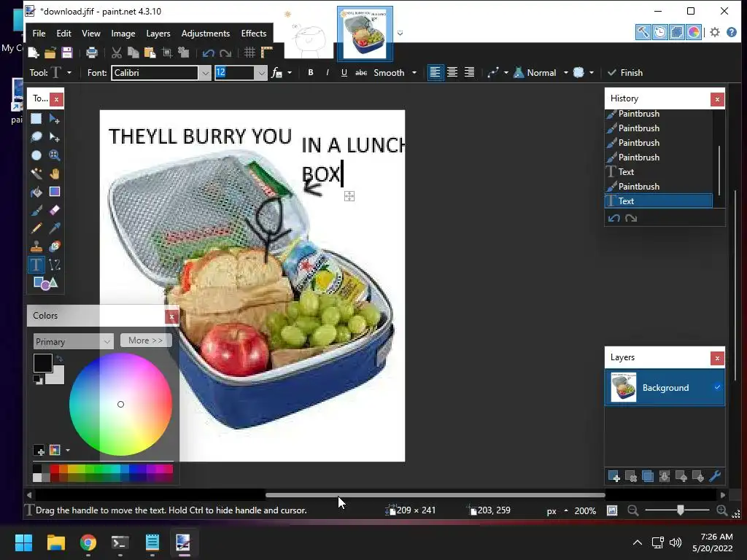Select the highlighted Text history entry

pos(659,201)
